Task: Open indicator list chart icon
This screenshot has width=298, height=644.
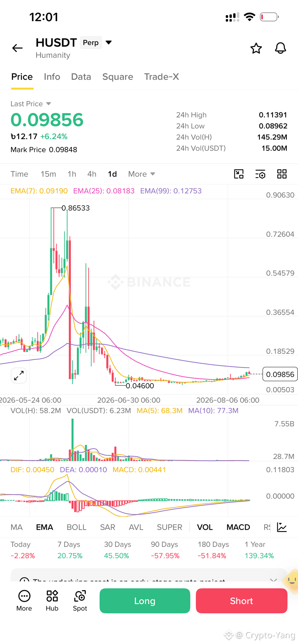Action: coord(282,527)
